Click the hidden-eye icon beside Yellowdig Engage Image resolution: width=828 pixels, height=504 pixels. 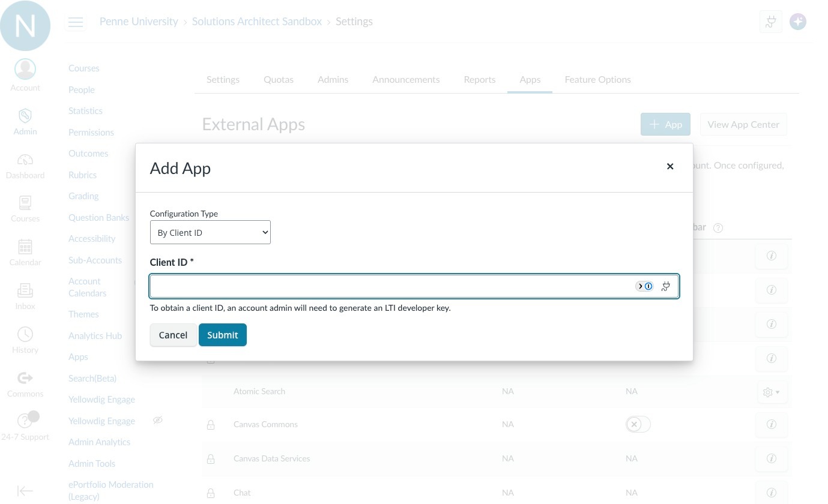(158, 420)
